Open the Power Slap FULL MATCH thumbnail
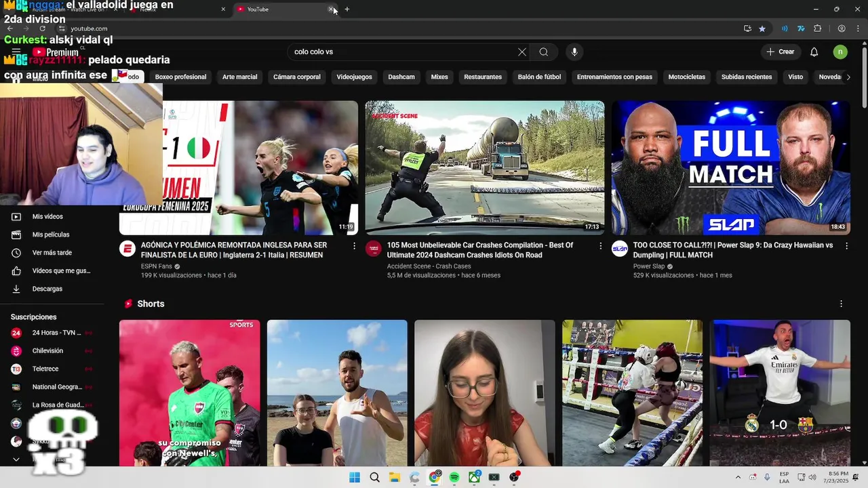The height and width of the screenshot is (488, 868). (730, 167)
